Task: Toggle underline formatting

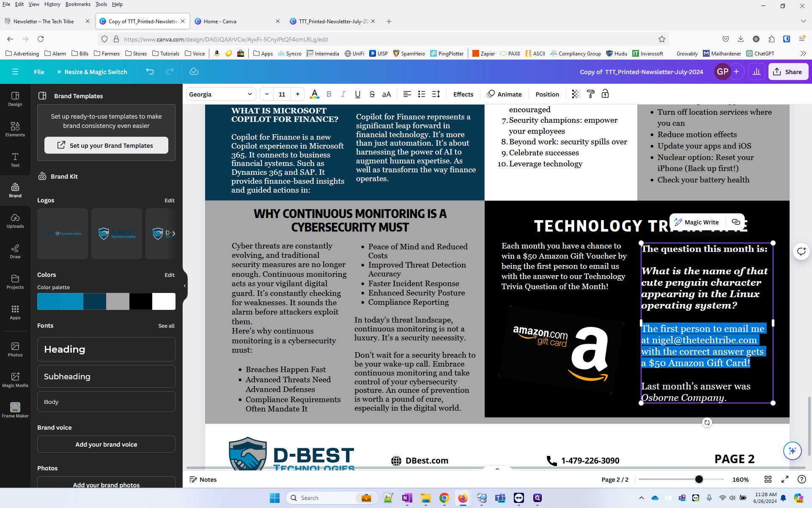Action: click(x=358, y=94)
